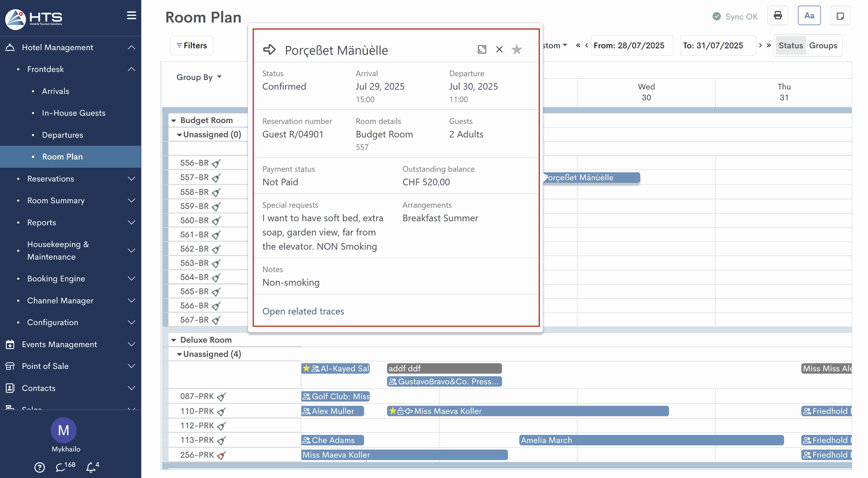Switch view to Groups
Viewport: 868px width, 478px height.
(x=823, y=46)
